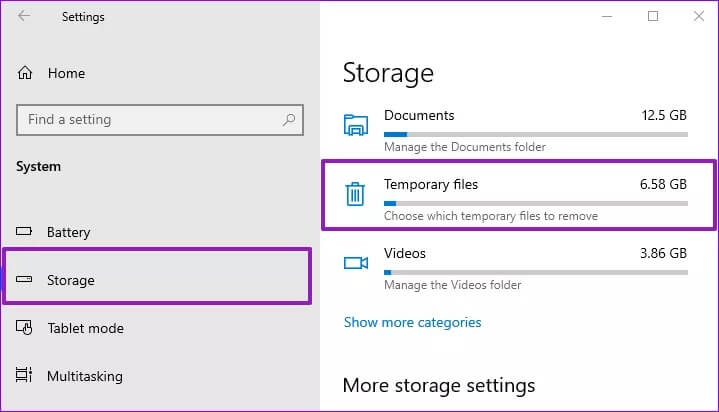The width and height of the screenshot is (719, 412).
Task: Click 'Choose which temporary files to remove'
Action: pos(491,216)
